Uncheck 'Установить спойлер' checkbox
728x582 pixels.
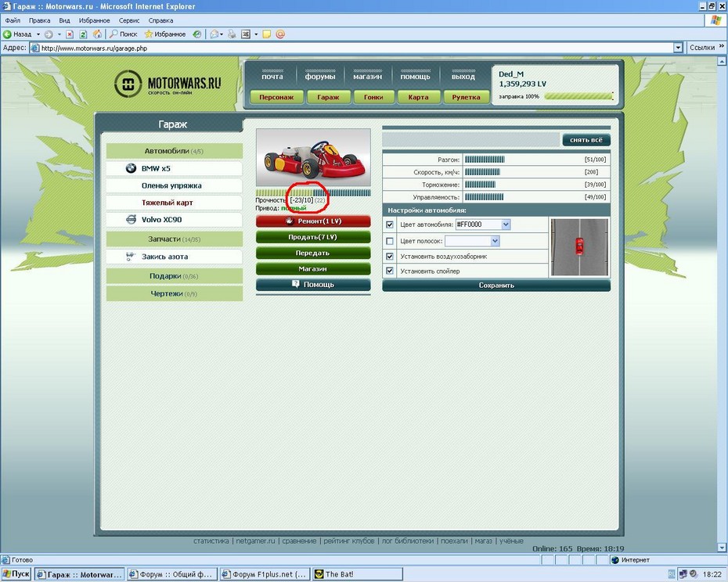click(390, 271)
